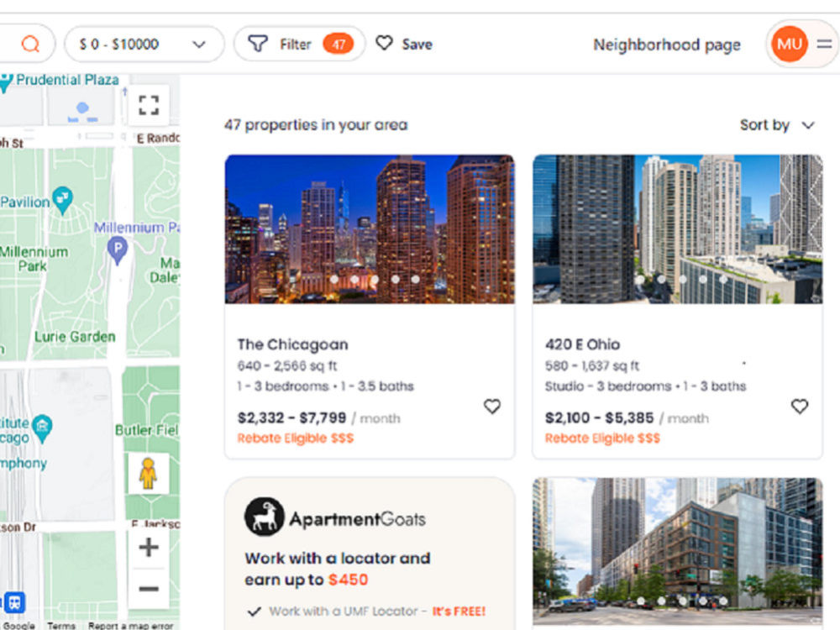Screen dimensions: 840x630
Task: Click the Sort by chevron arrow
Action: pos(808,125)
